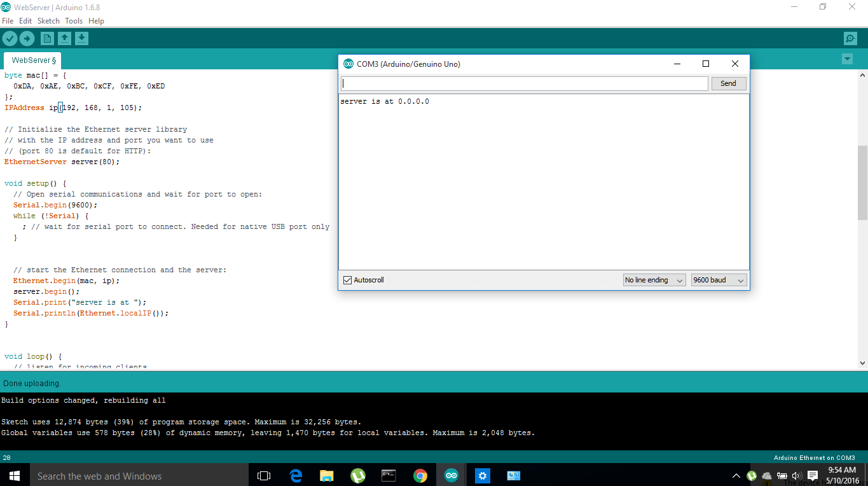Click 'EthernetServer server(80);' code line
868x486 pixels.
pos(62,162)
